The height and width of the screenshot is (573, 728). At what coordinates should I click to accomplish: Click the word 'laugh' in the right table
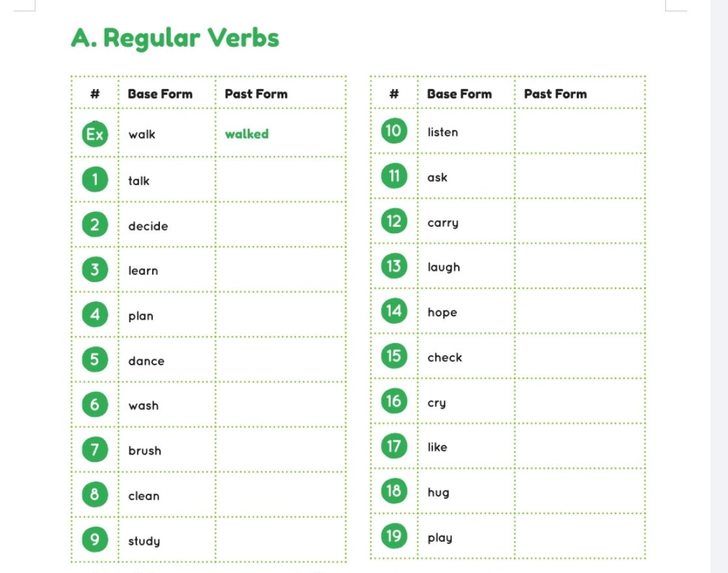pos(444,267)
